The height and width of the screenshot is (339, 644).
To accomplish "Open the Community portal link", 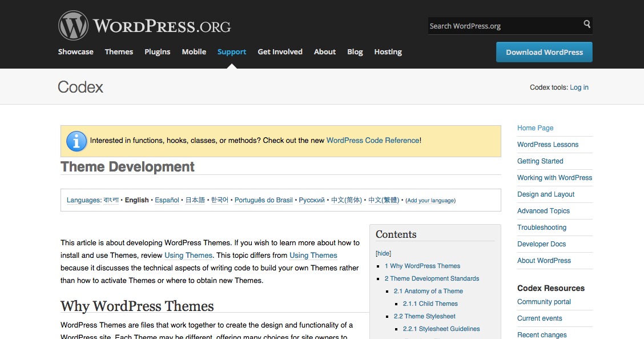I will pyautogui.click(x=544, y=302).
